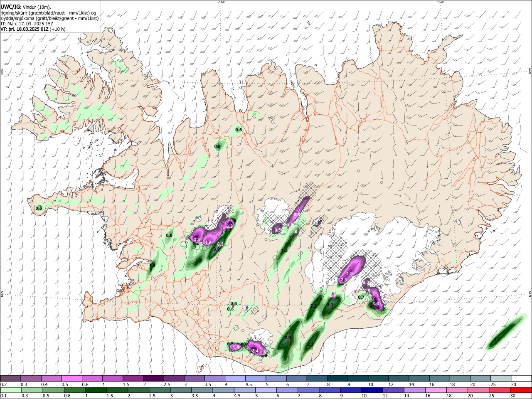Screen dimensions: 532x399
Task: Click the medium green 0.5–0.8 swatch in lower legend row
Action: (53, 390)
